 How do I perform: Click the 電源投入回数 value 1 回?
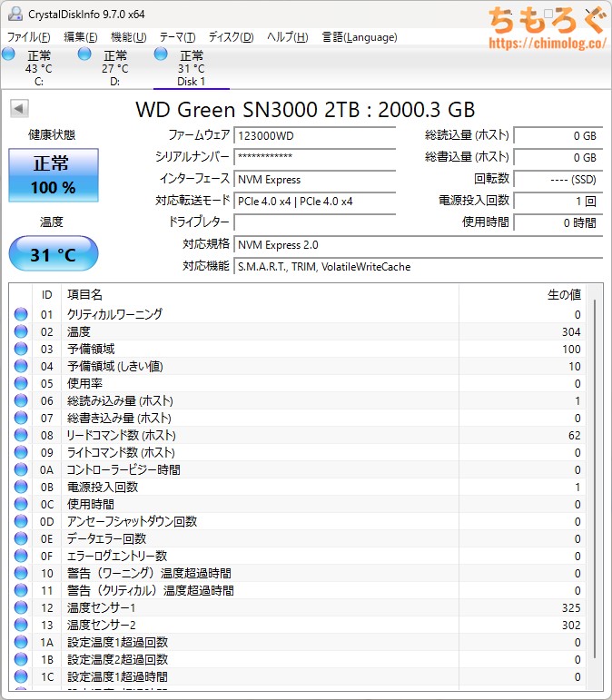(558, 201)
